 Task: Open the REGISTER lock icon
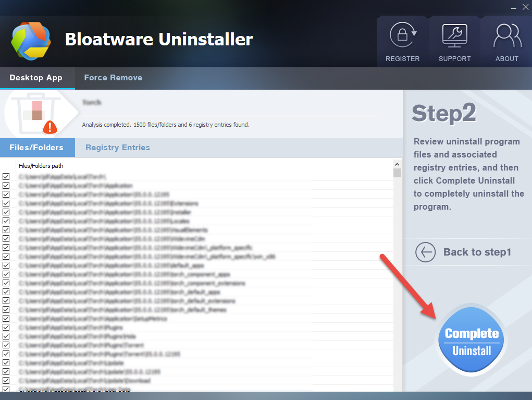coord(403,35)
